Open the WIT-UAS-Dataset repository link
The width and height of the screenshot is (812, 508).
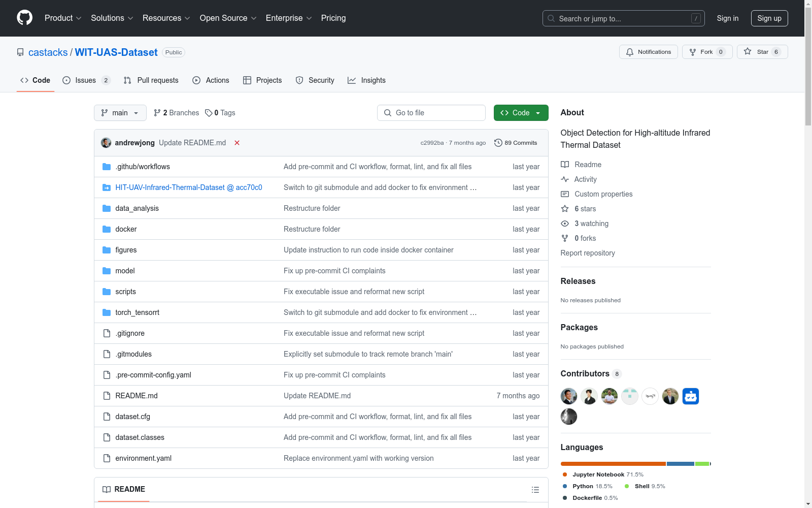click(116, 52)
